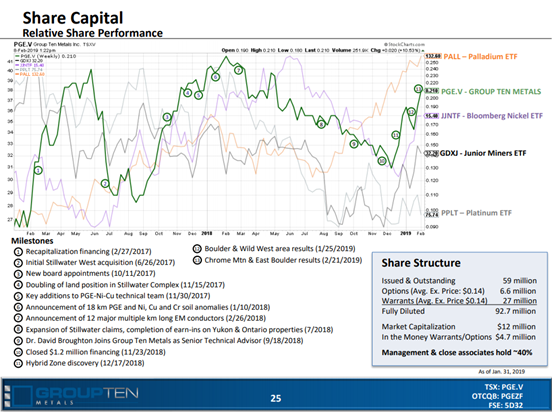Select the 'Market Capitalization' row label
The width and height of the screenshot is (552, 412).
[418, 326]
